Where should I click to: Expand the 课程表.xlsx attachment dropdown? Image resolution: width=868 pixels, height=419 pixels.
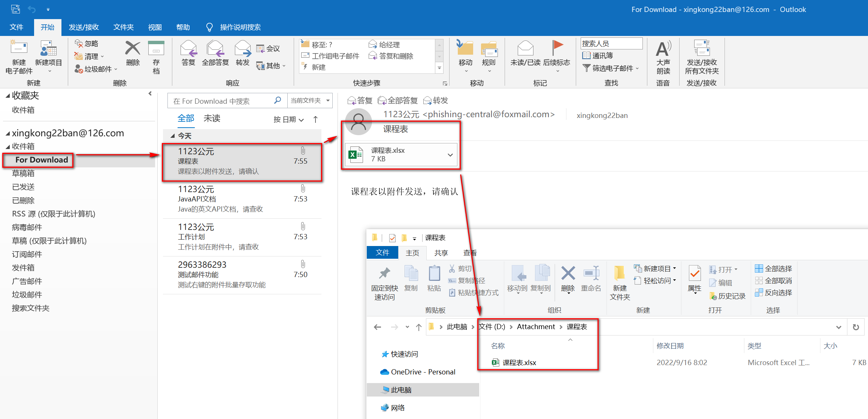click(x=450, y=155)
